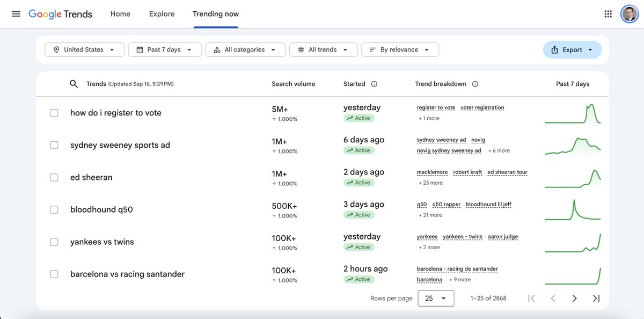Expand the All categories dropdown arrow
The height and width of the screenshot is (319, 644).
point(274,50)
